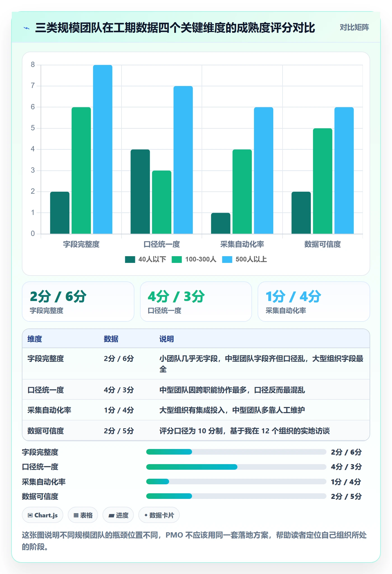Click the 数据 table column header
Image resolution: width=392 pixels, height=574 pixels.
click(111, 339)
